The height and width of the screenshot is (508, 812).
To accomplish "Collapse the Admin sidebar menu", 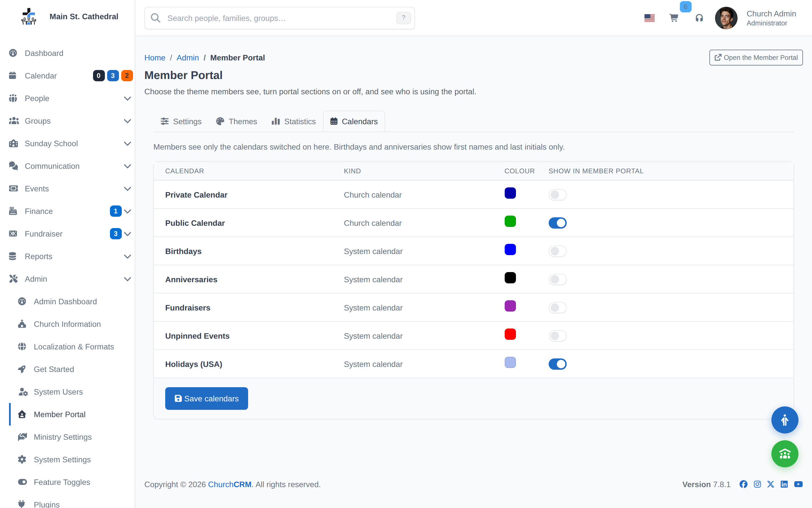I will 127,279.
